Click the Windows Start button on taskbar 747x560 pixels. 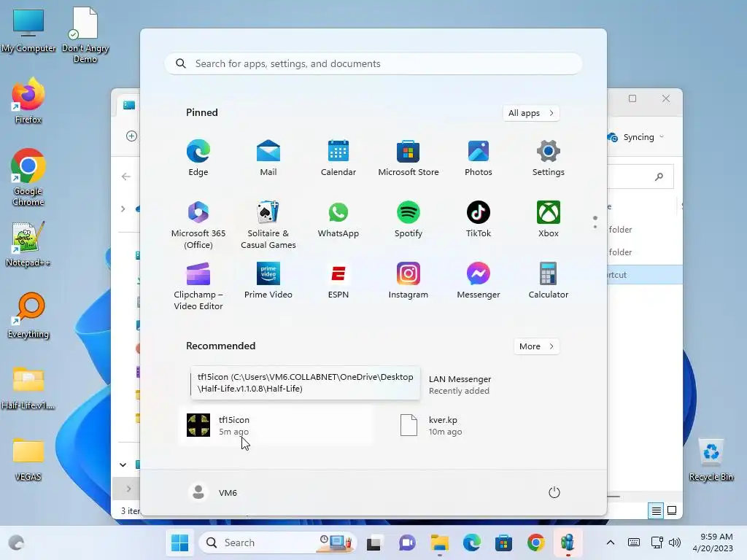pyautogui.click(x=179, y=542)
